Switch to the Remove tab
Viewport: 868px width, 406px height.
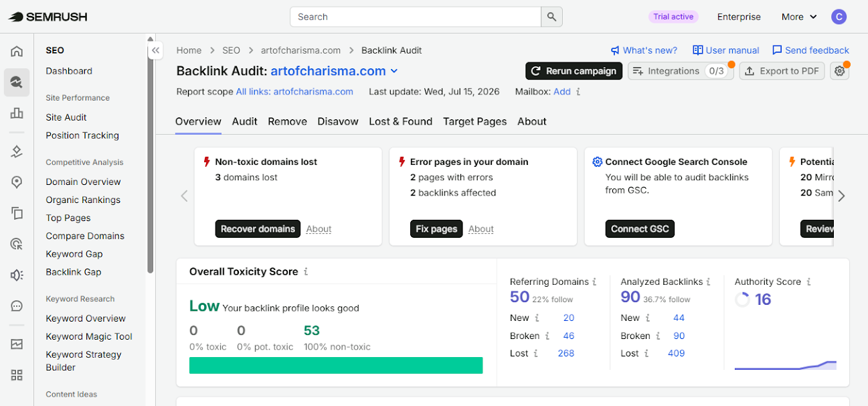tap(288, 121)
